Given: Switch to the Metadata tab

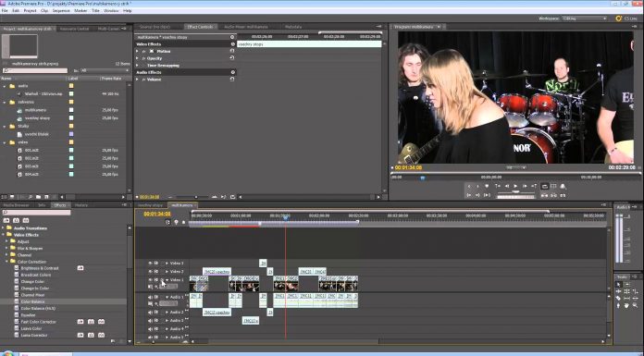Looking at the screenshot, I should (x=293, y=27).
